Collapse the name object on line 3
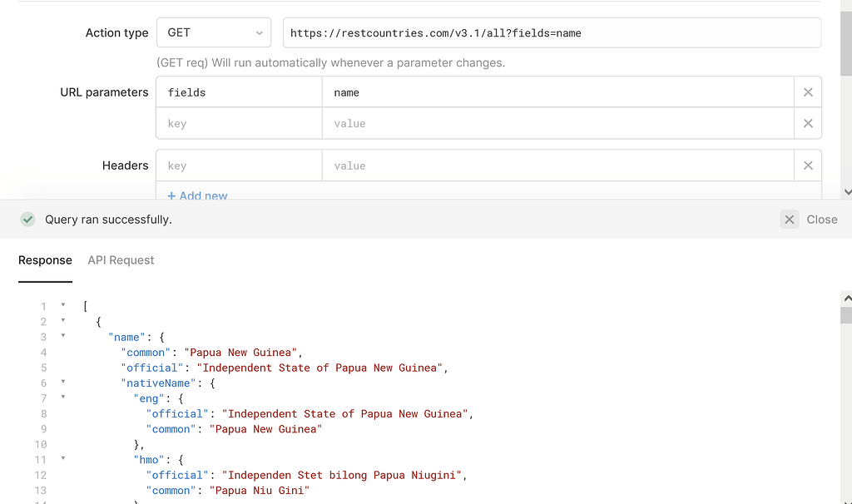This screenshot has height=504, width=852. (63, 337)
